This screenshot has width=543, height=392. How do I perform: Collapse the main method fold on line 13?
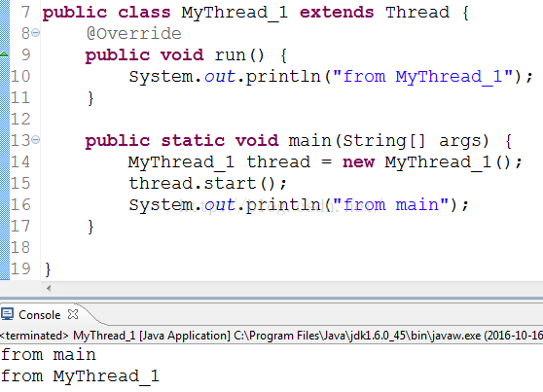click(x=36, y=140)
